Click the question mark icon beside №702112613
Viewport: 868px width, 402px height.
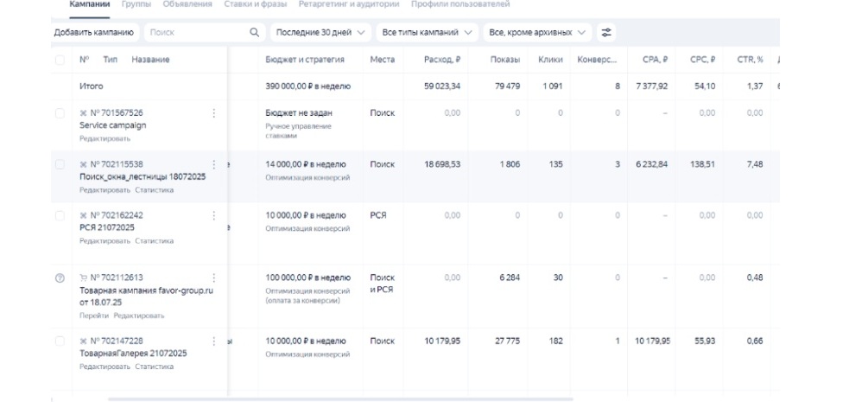coord(60,278)
